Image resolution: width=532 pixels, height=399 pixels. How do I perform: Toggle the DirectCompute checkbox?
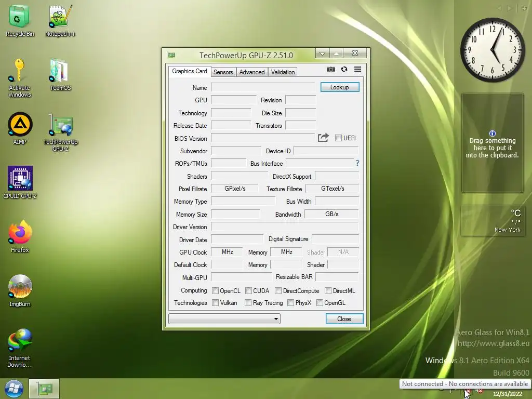pos(278,290)
